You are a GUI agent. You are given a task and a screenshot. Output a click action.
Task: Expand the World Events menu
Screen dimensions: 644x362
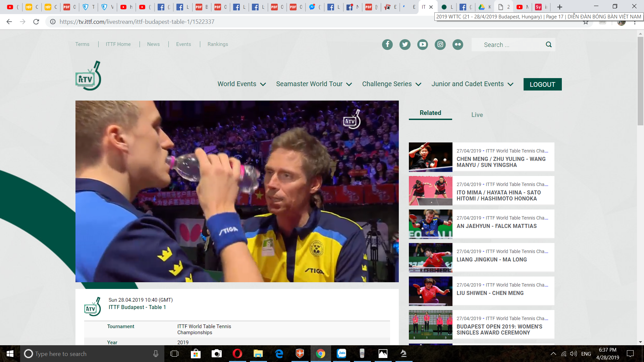241,84
